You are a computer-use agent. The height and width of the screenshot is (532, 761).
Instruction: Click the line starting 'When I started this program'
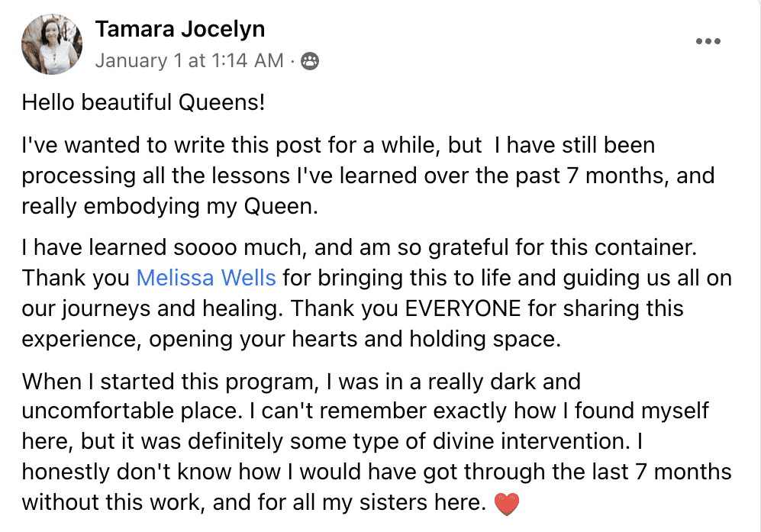(x=301, y=382)
